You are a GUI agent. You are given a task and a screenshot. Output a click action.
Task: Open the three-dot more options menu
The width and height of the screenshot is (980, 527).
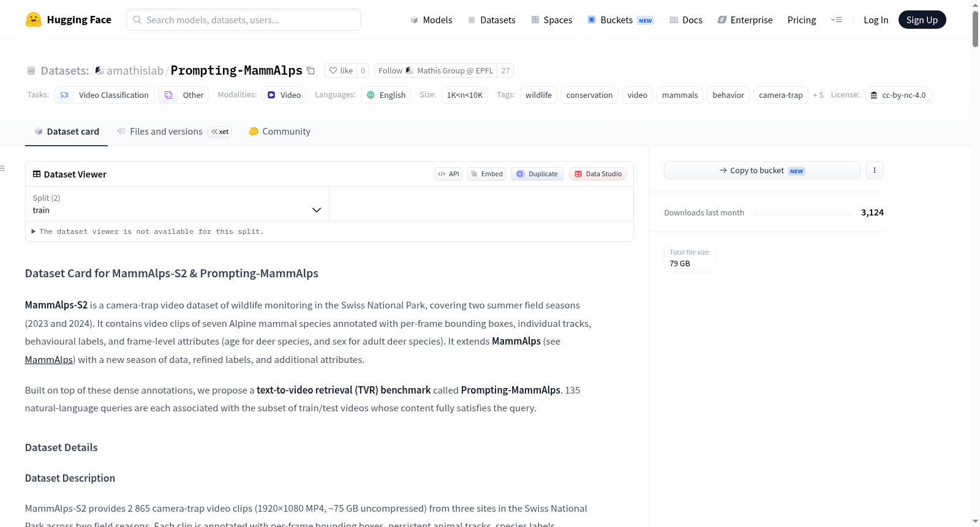point(875,170)
